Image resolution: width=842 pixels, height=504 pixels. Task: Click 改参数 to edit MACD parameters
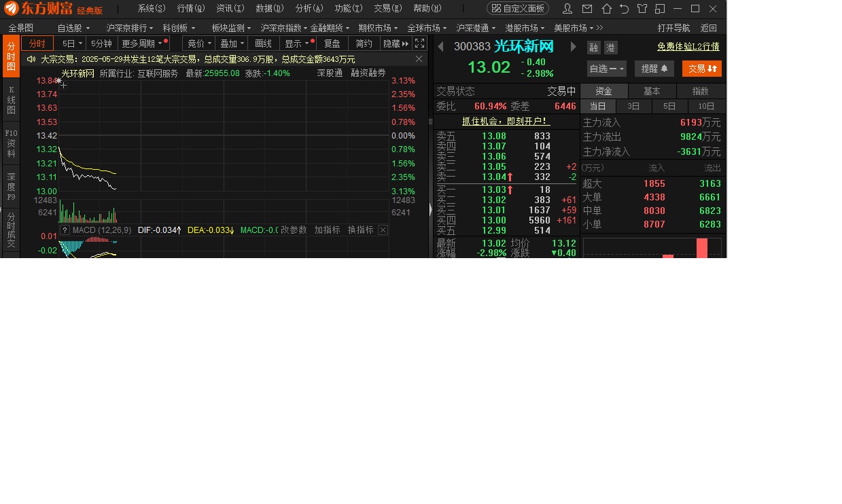pos(294,230)
